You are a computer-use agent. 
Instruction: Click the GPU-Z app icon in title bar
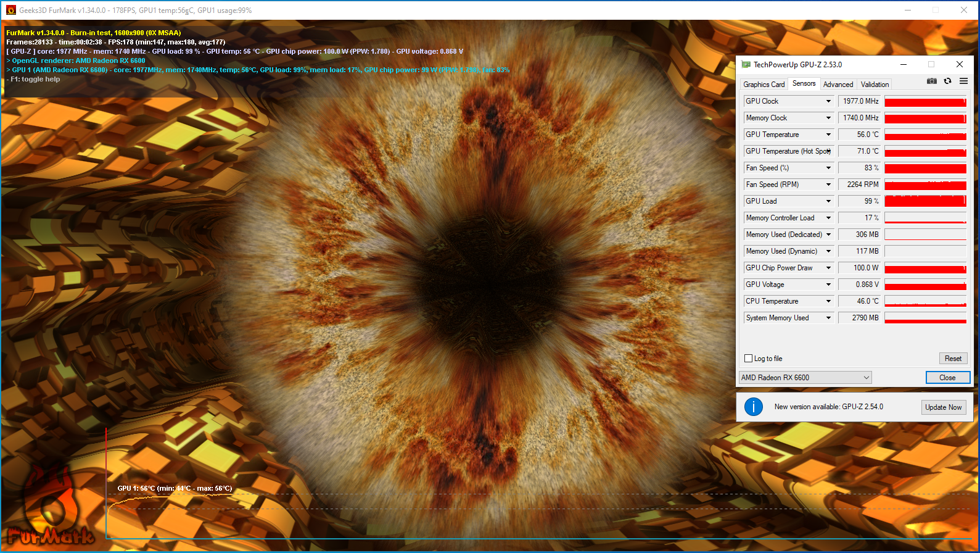point(746,64)
